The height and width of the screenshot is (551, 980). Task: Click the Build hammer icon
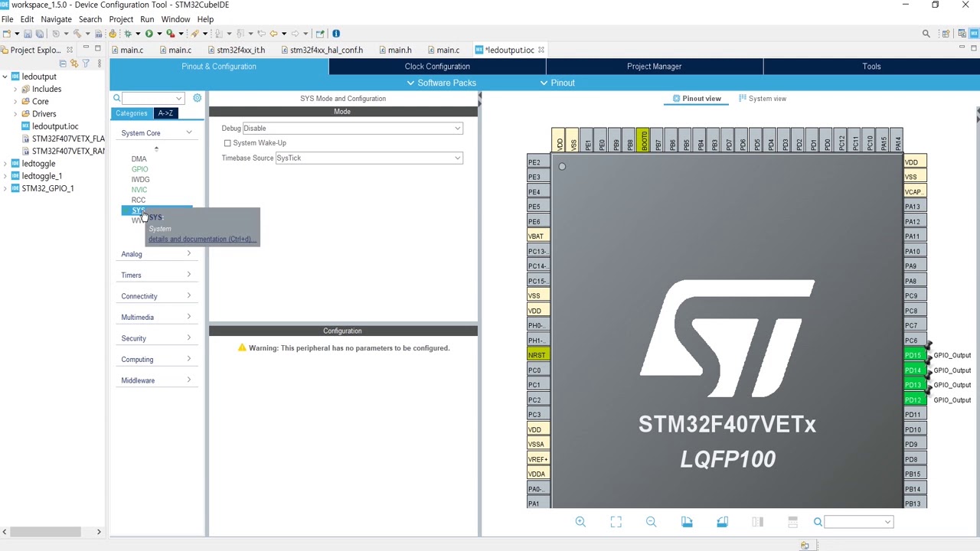point(77,34)
